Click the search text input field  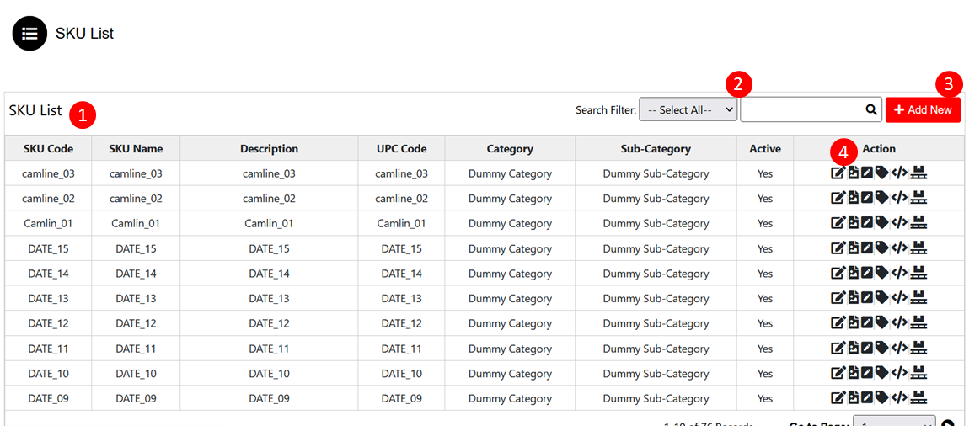pos(801,109)
